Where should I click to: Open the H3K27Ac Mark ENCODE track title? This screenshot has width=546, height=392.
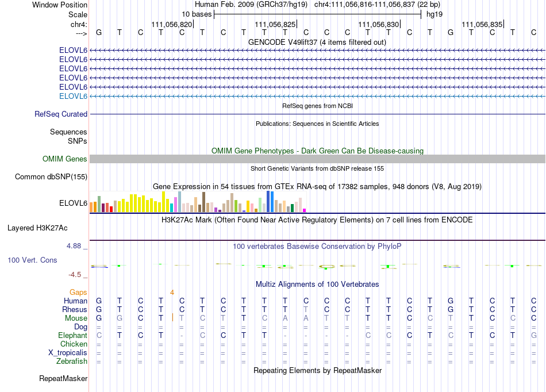(x=317, y=220)
